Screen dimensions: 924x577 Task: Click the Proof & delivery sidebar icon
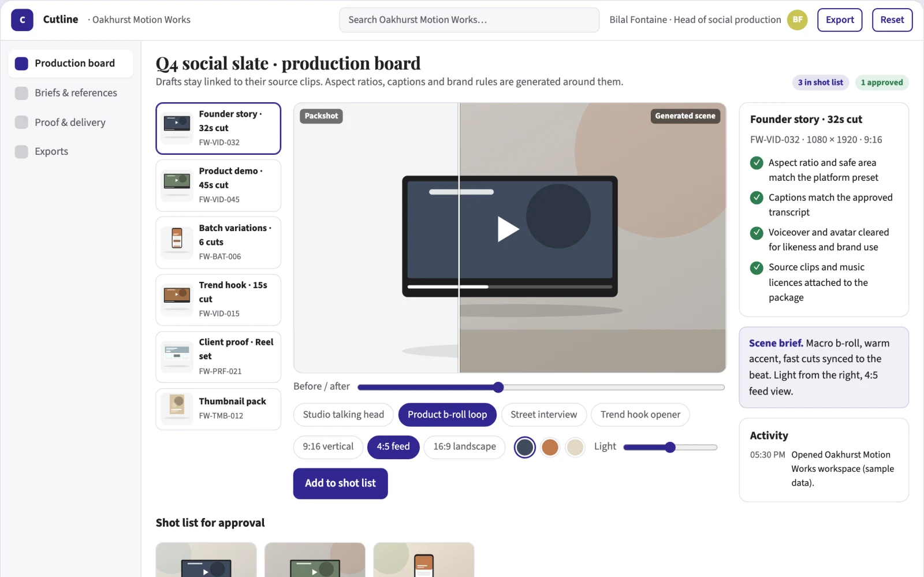(x=21, y=122)
